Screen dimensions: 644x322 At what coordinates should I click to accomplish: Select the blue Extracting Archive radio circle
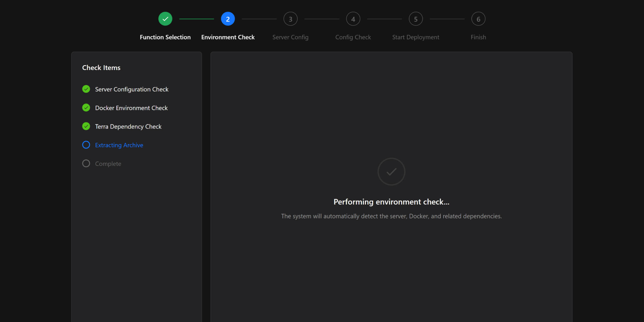click(86, 145)
